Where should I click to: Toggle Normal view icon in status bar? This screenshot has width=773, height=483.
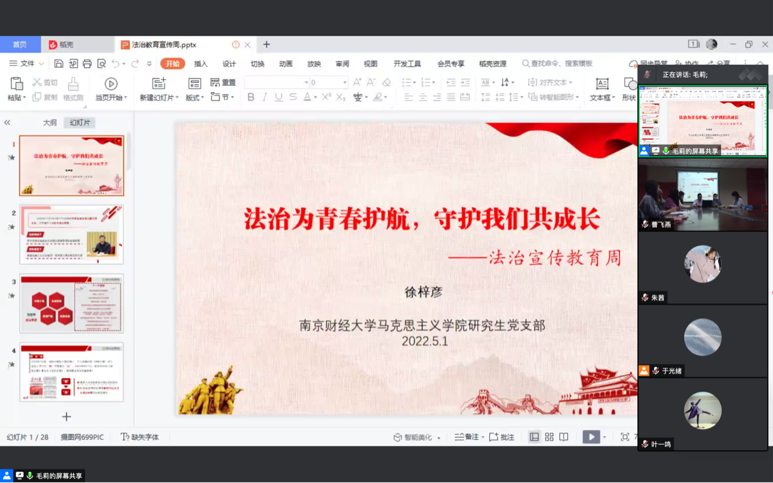[534, 437]
